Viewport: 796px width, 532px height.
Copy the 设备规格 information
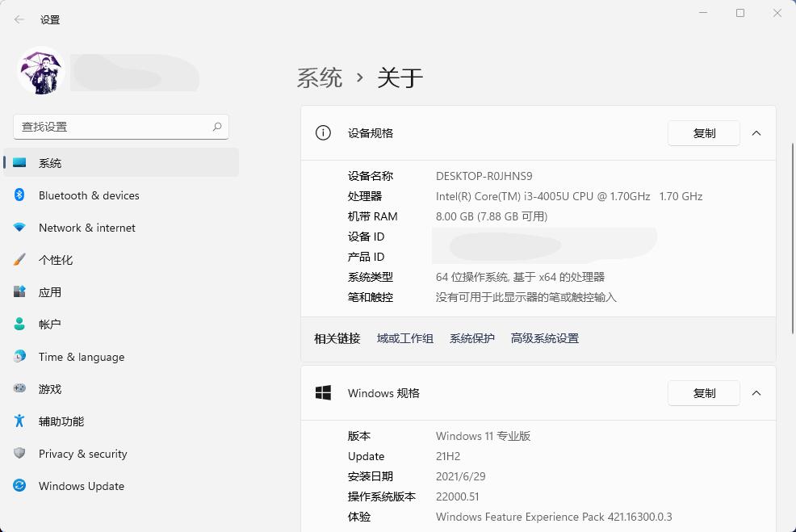(x=703, y=133)
